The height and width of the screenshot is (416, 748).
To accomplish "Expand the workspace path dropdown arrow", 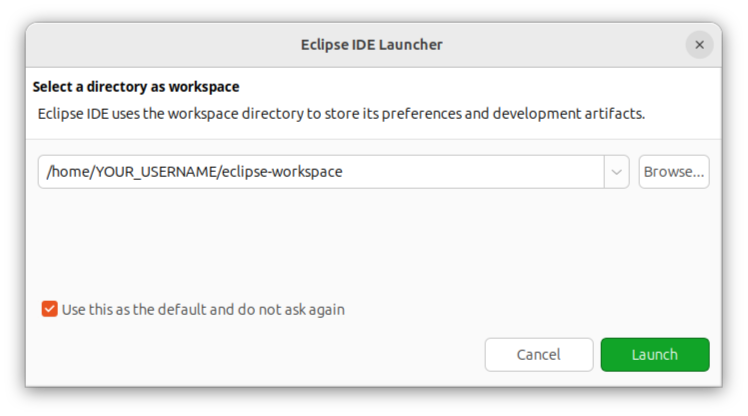I will [x=616, y=172].
